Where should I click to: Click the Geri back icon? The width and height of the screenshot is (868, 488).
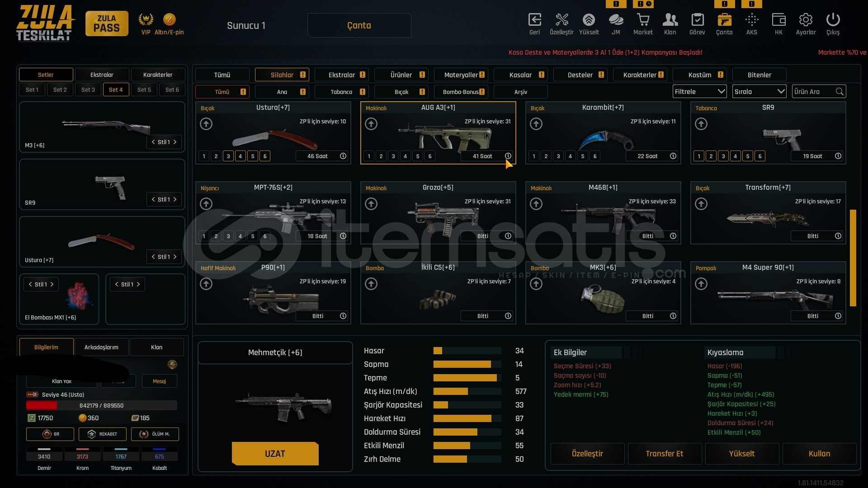coord(534,20)
